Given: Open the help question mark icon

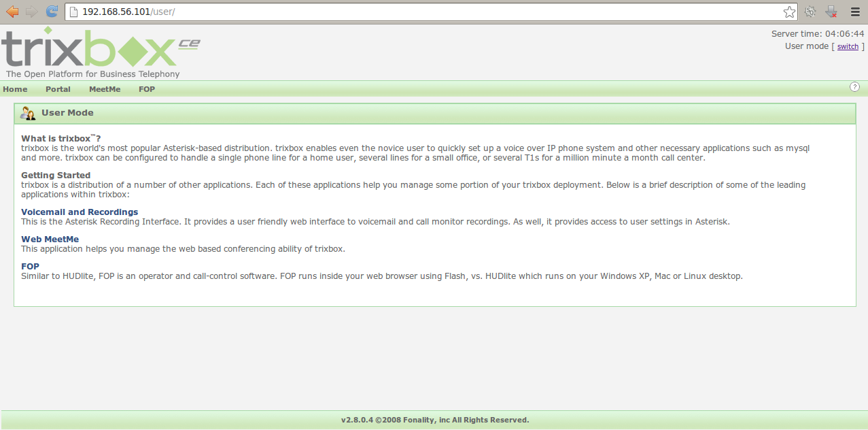Looking at the screenshot, I should pyautogui.click(x=854, y=87).
